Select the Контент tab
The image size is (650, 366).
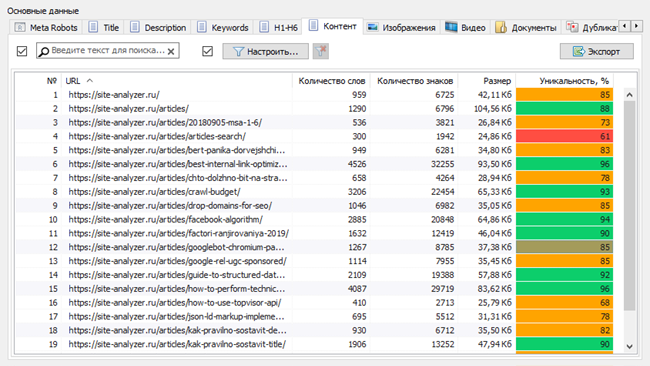333,26
